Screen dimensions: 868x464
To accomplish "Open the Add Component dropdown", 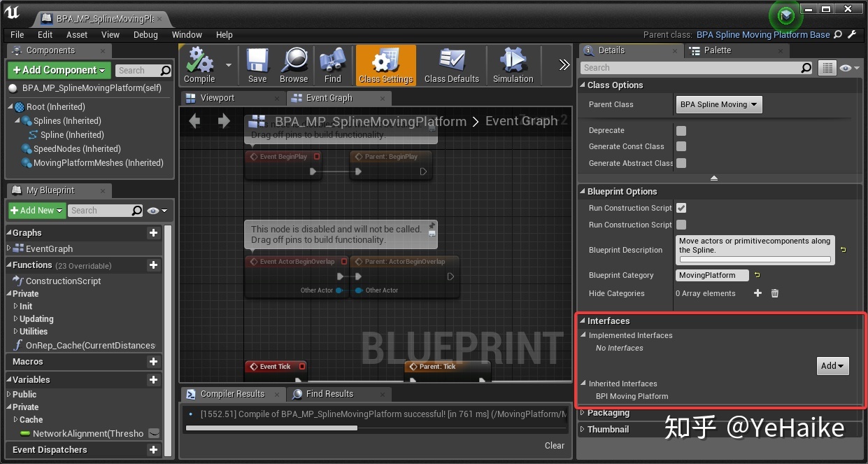I will (59, 70).
